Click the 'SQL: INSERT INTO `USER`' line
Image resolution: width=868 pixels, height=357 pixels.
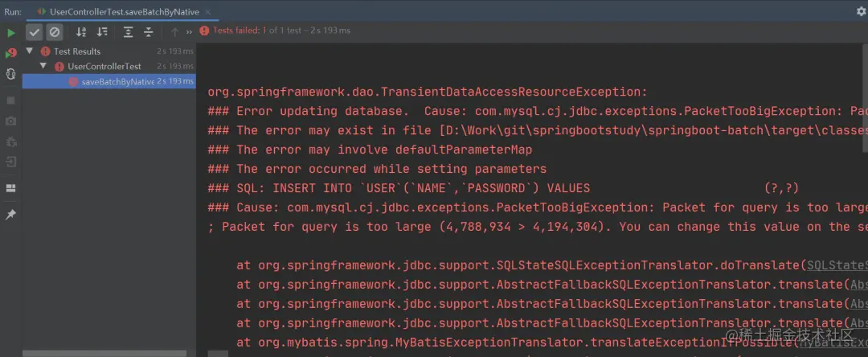click(503, 188)
